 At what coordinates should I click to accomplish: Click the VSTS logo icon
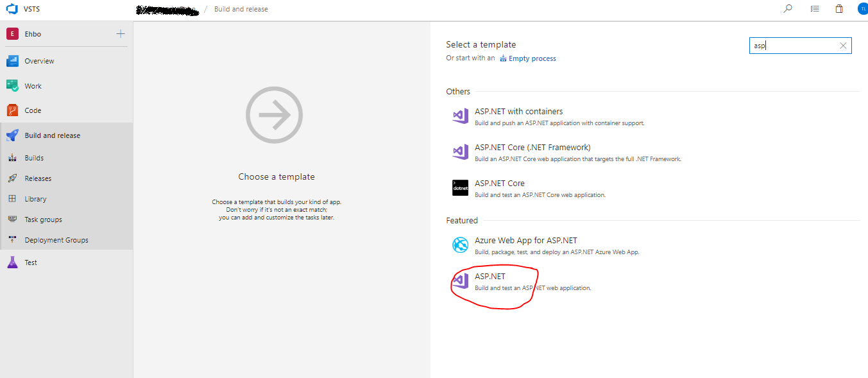pos(12,9)
